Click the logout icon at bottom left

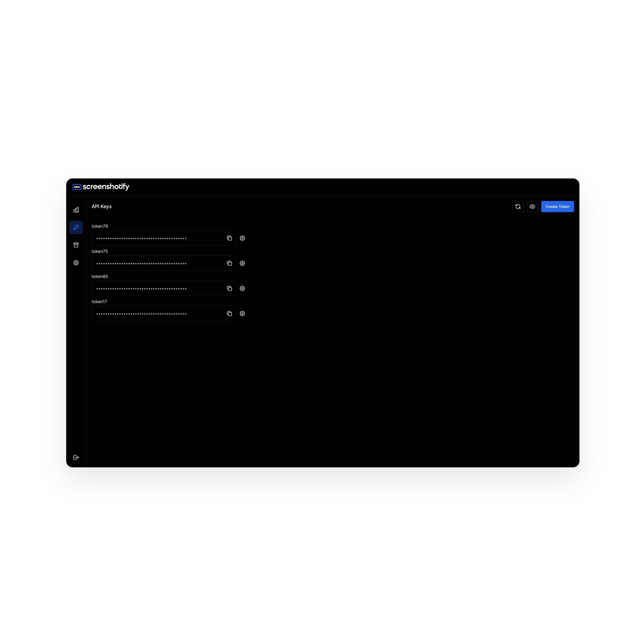tap(76, 457)
